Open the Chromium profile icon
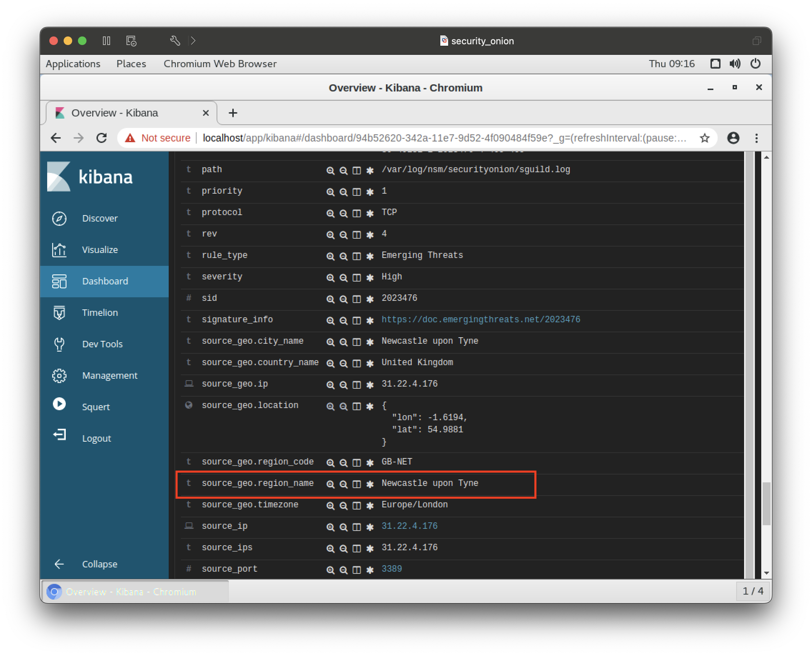This screenshot has width=812, height=656. pos(733,138)
